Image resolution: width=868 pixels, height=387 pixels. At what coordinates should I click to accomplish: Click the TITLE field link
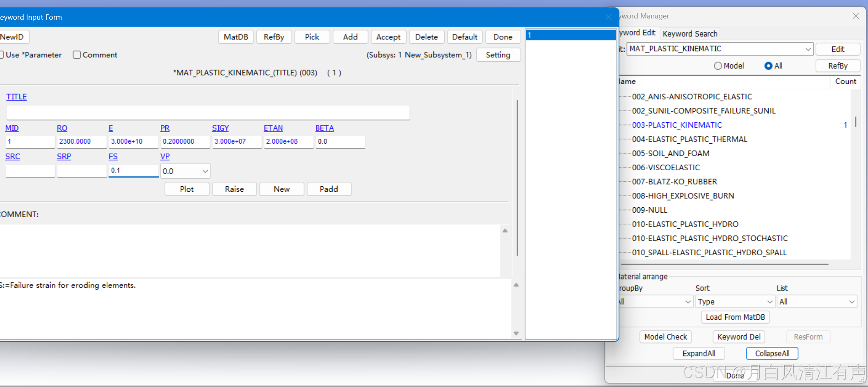click(16, 97)
